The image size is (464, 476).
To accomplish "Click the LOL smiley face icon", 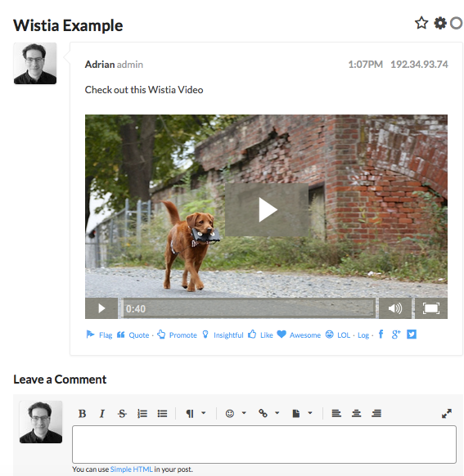I will [329, 335].
